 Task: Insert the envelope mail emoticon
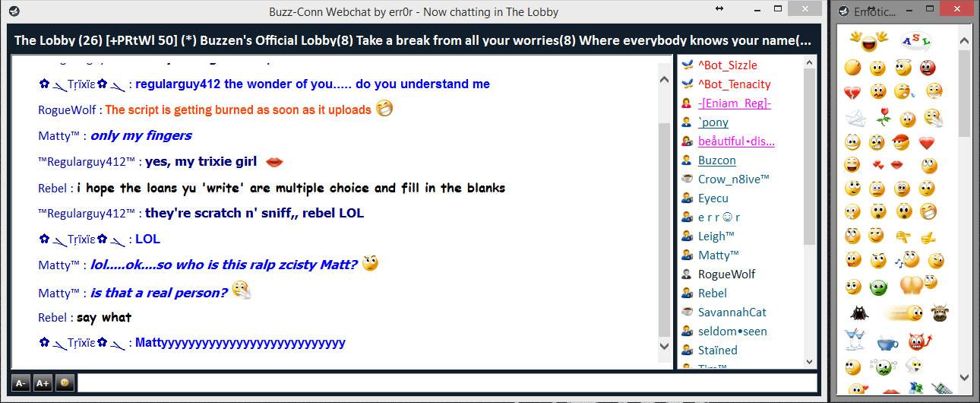click(x=856, y=119)
